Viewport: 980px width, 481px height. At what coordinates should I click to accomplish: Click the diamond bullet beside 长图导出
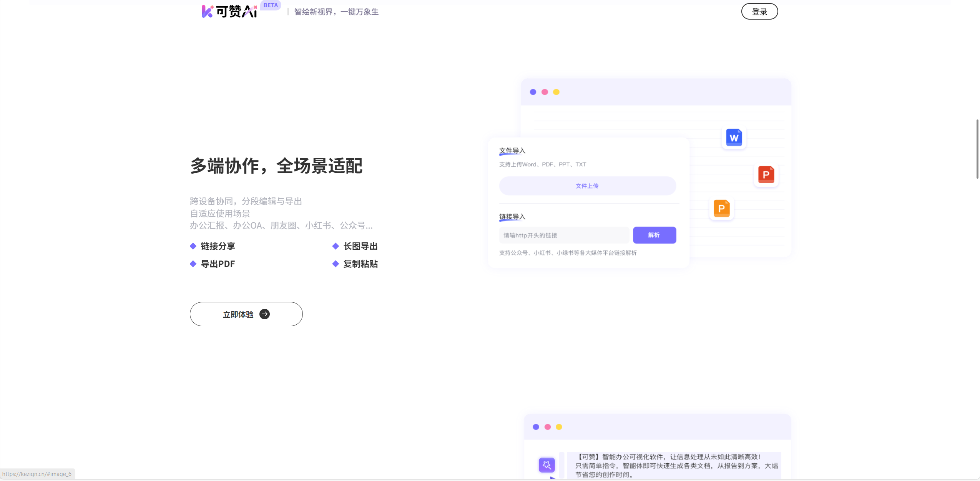[x=336, y=246]
